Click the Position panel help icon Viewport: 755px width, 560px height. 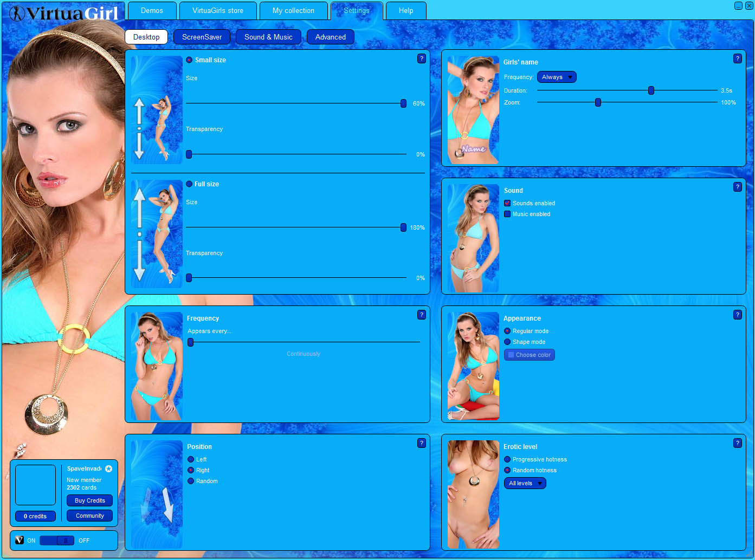tap(421, 443)
